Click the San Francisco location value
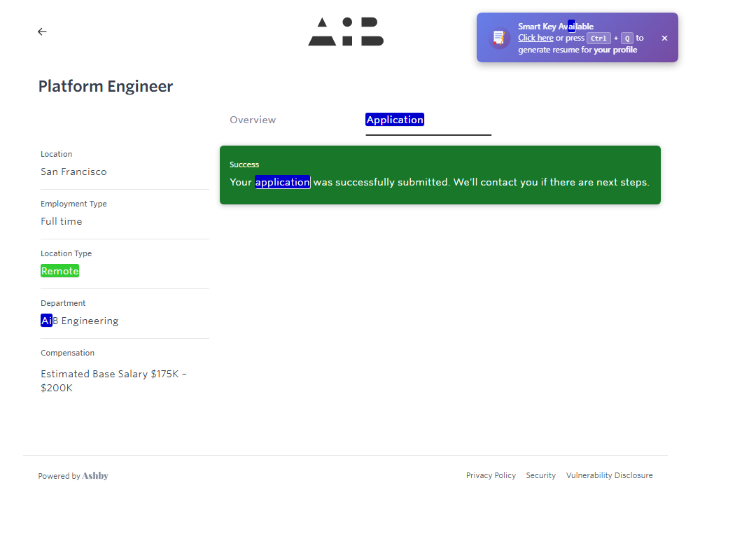The image size is (756, 553). coord(73,171)
